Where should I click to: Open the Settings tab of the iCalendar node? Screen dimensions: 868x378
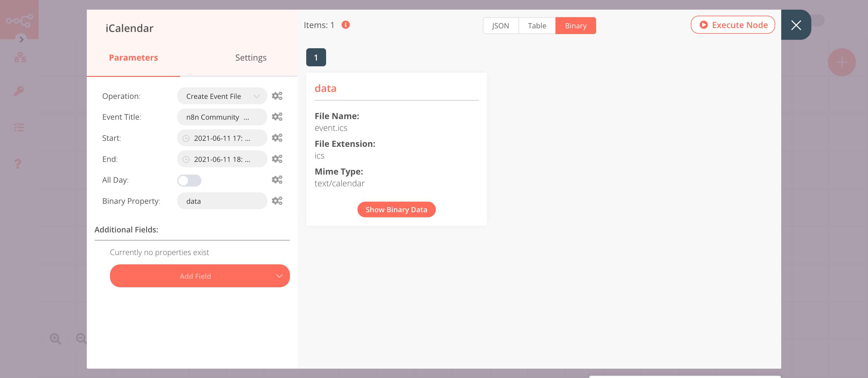click(x=251, y=57)
